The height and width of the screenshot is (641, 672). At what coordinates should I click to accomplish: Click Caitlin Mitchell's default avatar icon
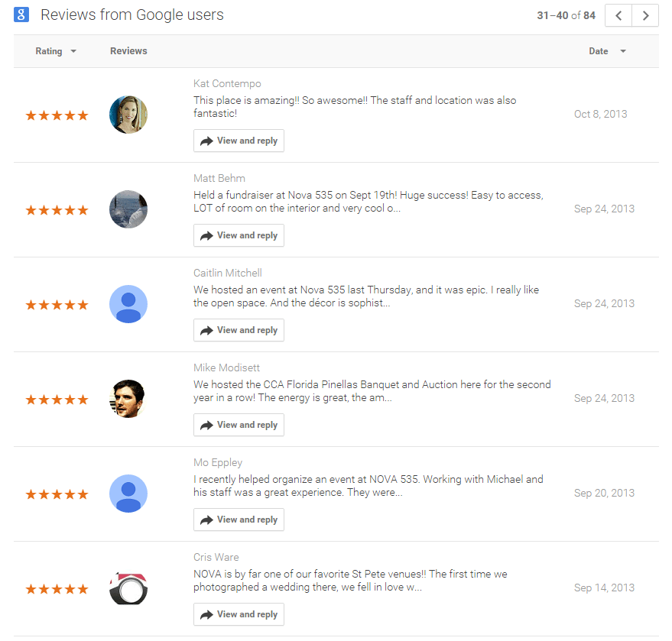pos(128,304)
